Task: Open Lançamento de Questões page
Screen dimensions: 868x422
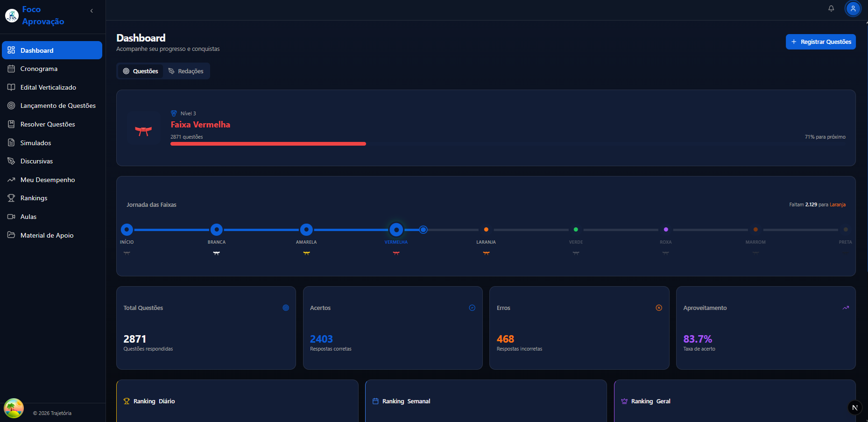Action: 52,105
